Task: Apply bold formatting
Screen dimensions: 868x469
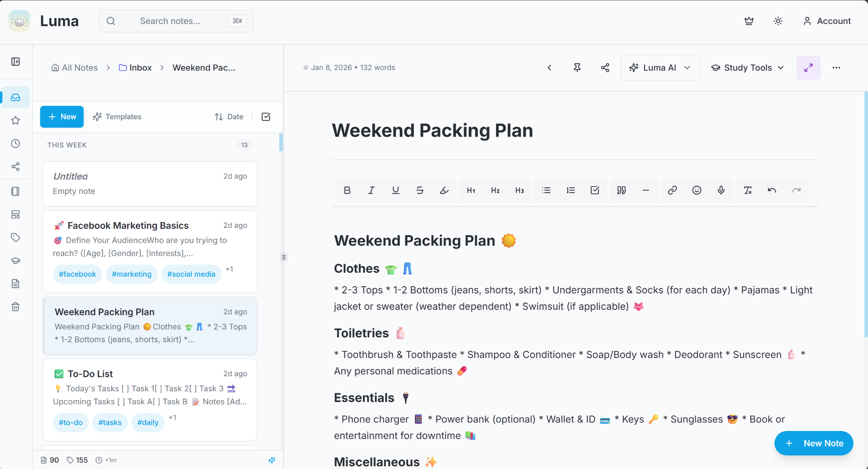Action: click(347, 190)
